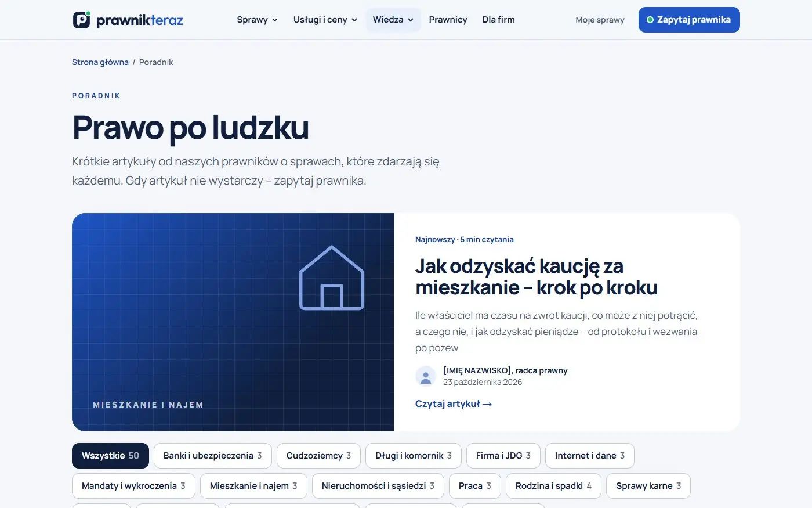Filter by Mieszkanie i najem chip

coord(253,486)
